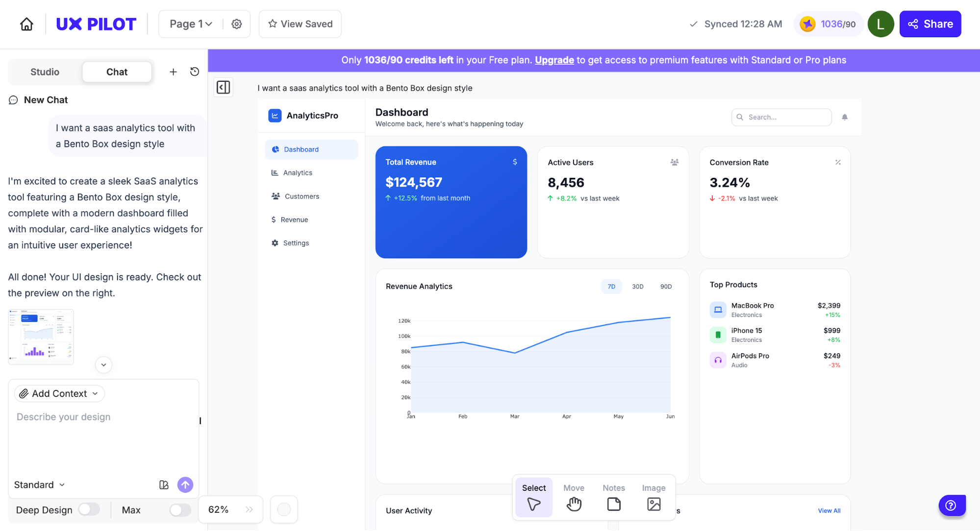Image resolution: width=980 pixels, height=531 pixels.
Task: Expand the Page 1 dropdown
Action: point(191,24)
